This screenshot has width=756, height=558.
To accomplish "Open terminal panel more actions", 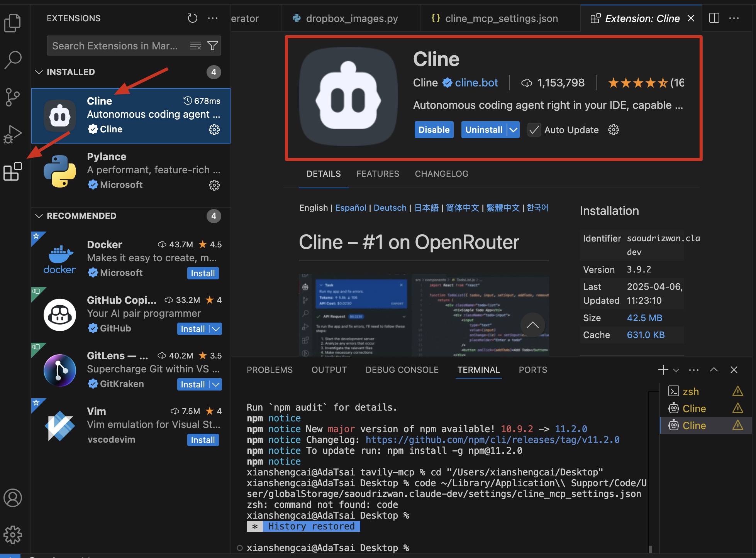I will (694, 370).
